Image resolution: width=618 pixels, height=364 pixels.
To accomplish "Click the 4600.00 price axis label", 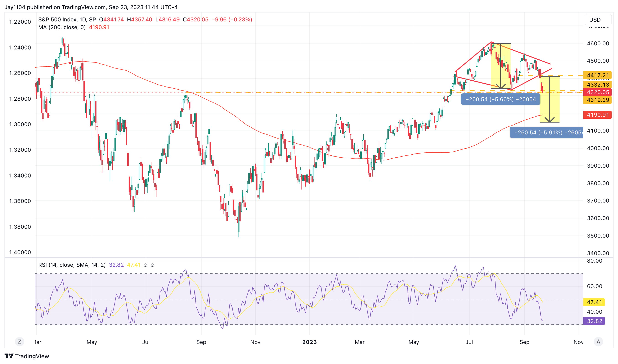I will coord(598,44).
